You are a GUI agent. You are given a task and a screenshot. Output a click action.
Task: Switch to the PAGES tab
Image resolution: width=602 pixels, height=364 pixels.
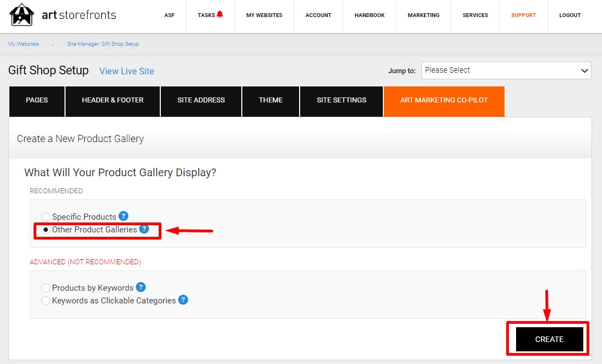coord(36,101)
